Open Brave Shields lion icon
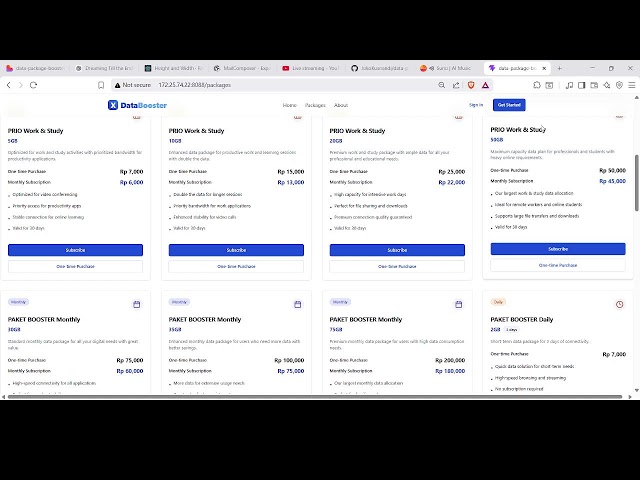This screenshot has width=640, height=480. (471, 85)
